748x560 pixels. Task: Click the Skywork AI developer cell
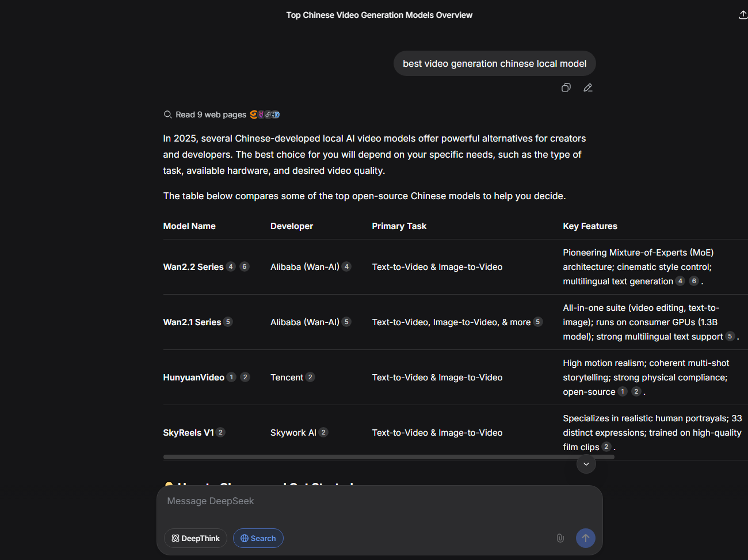tap(293, 433)
